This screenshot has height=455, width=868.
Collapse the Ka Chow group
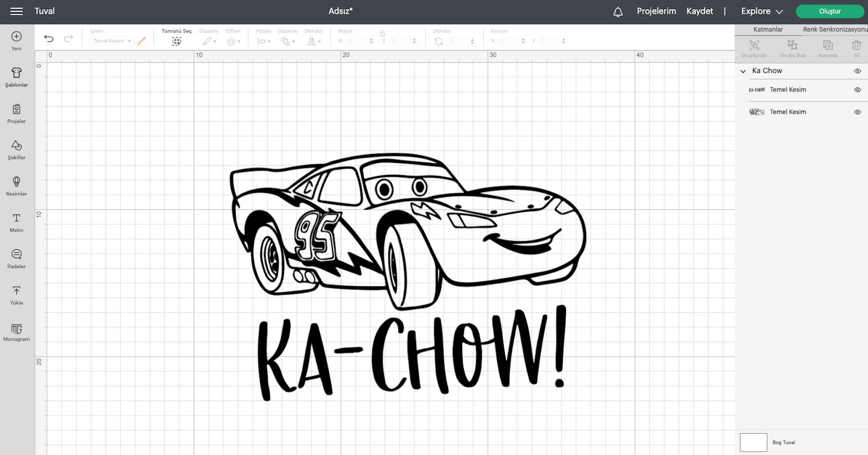click(x=744, y=70)
